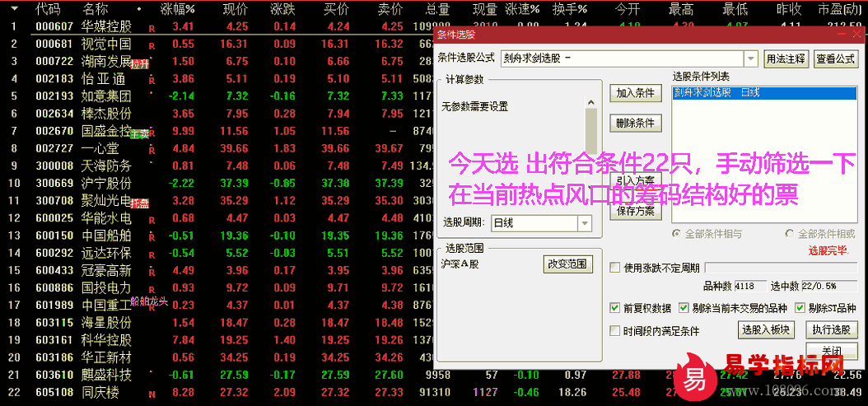This screenshot has width=868, height=406.
Task: Click the 拉升 tag on 湖南发展
Action: point(141,64)
